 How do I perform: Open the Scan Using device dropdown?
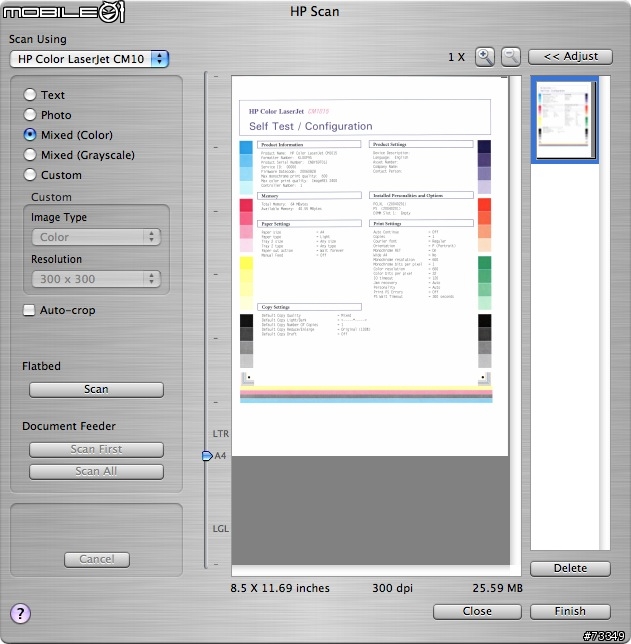[x=90, y=59]
